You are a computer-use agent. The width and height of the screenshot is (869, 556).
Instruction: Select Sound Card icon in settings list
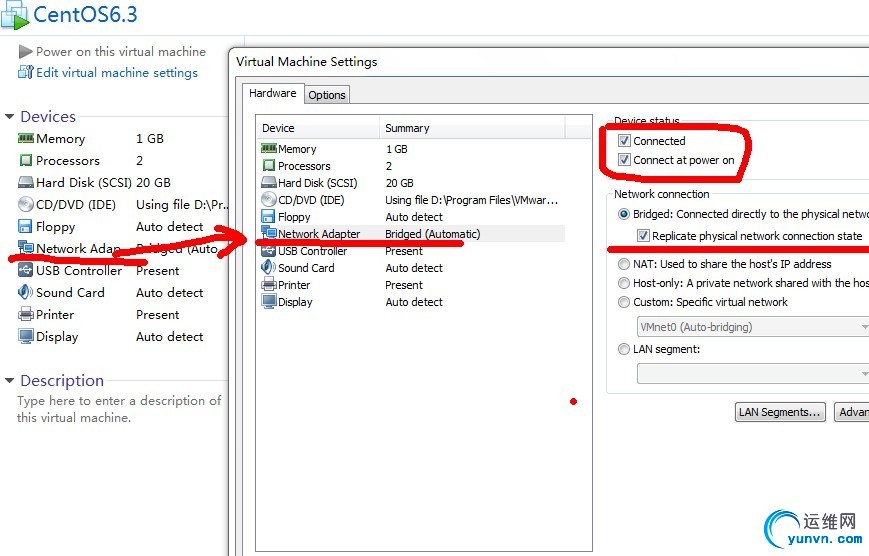268,267
